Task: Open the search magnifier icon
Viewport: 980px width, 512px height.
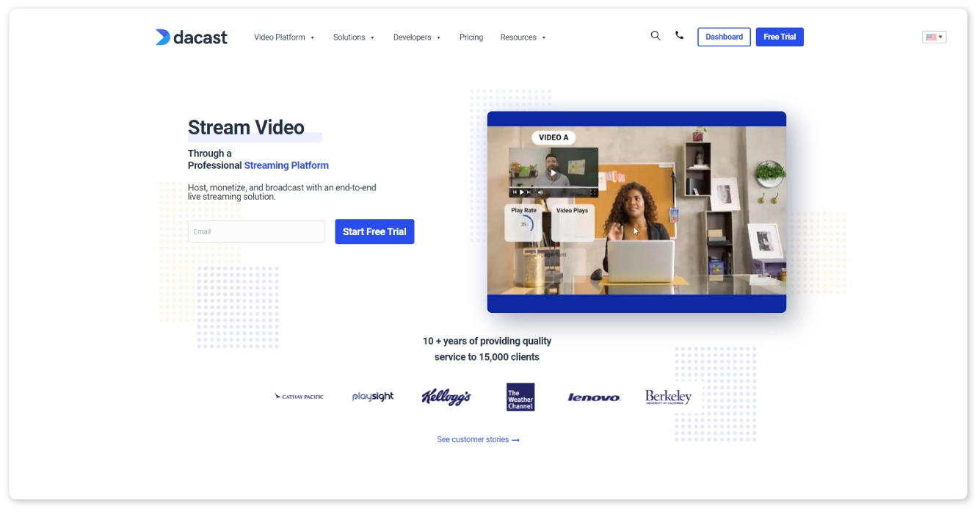Action: pyautogui.click(x=656, y=35)
